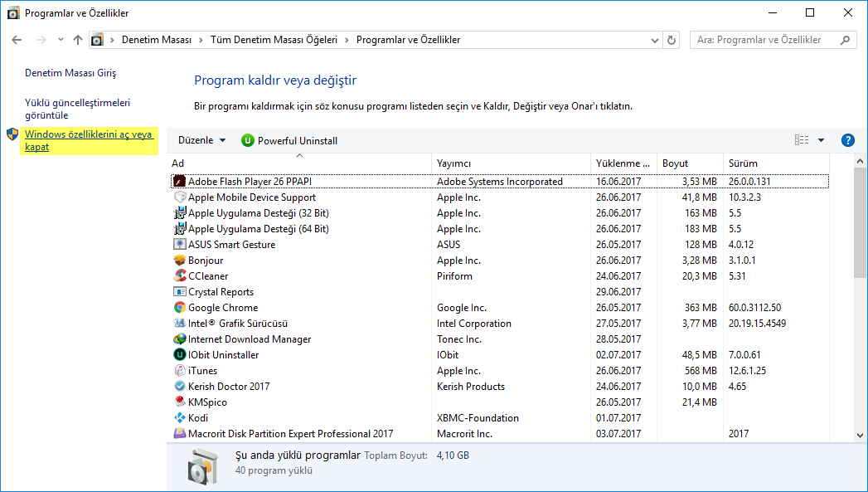Click the Google Chrome icon
The height and width of the screenshot is (492, 868).
(x=179, y=308)
